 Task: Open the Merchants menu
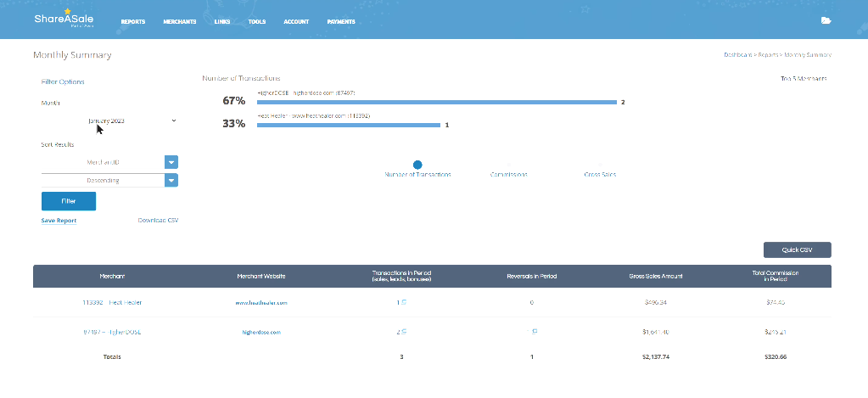[179, 22]
